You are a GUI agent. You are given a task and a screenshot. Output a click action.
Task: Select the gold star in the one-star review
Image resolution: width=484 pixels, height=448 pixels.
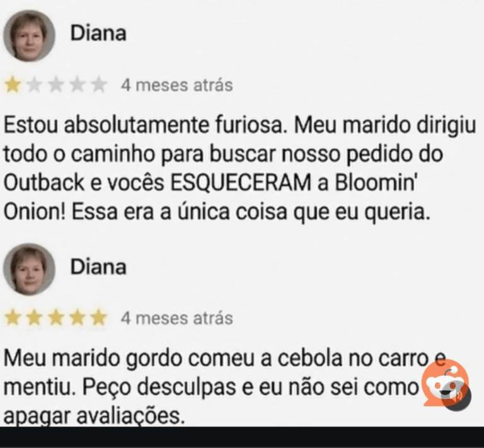point(13,86)
